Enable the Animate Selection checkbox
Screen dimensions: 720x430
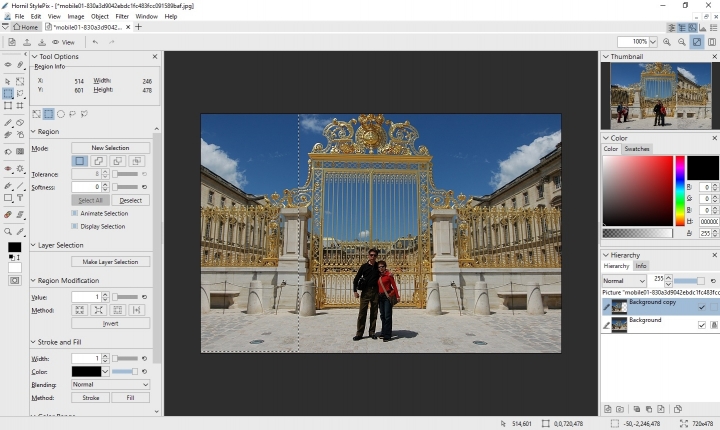coord(74,213)
